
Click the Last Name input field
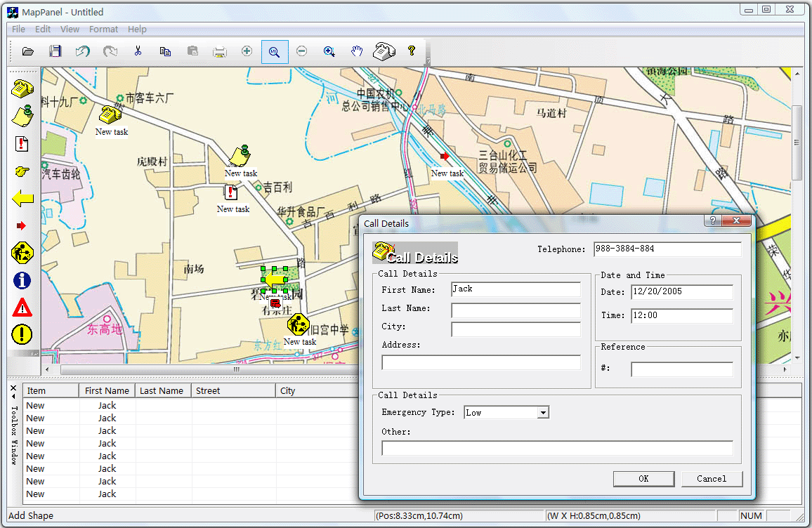pos(516,310)
